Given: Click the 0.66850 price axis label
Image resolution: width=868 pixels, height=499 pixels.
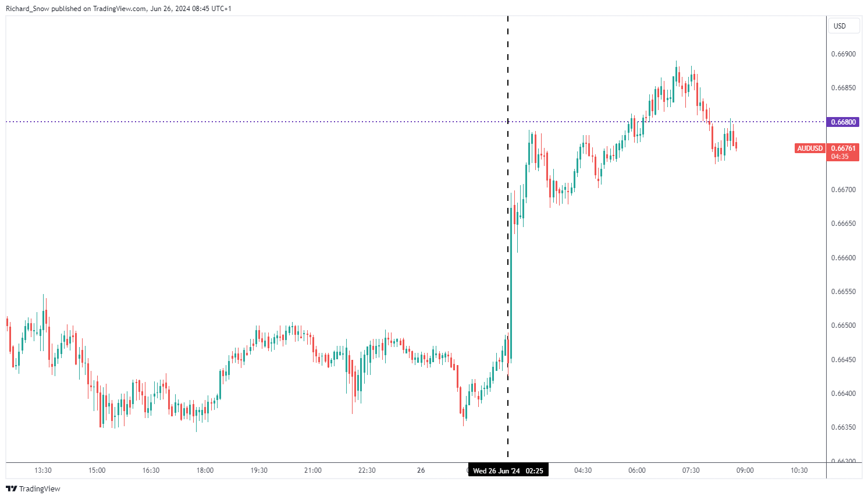Looking at the screenshot, I should coord(843,88).
